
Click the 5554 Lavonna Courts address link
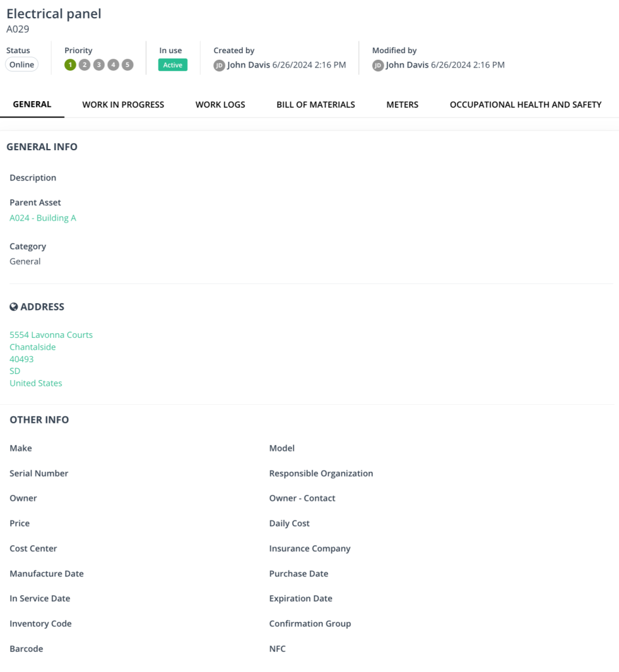click(x=51, y=335)
